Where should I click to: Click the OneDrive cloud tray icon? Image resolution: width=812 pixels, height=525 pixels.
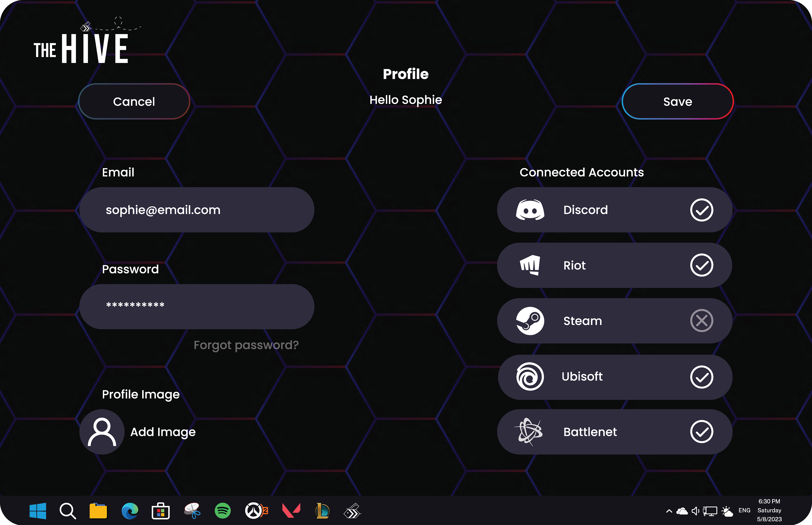(x=682, y=511)
